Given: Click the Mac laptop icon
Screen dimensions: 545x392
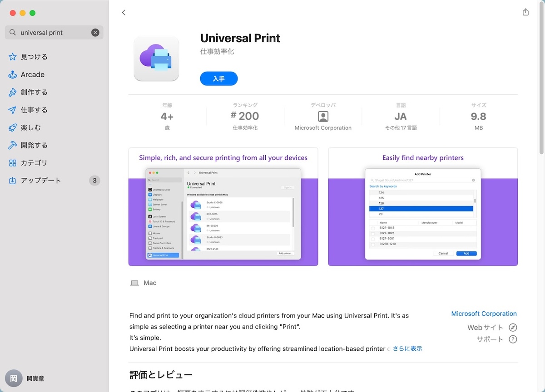Looking at the screenshot, I should click(x=134, y=283).
